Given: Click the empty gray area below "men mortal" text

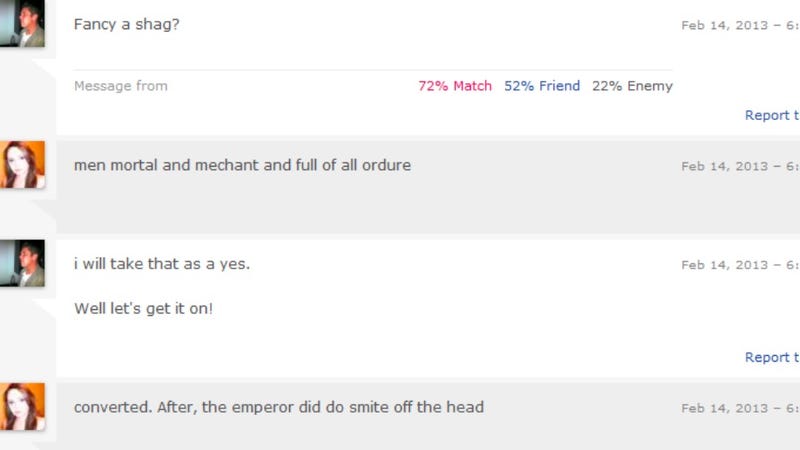Looking at the screenshot, I should coord(428,207).
